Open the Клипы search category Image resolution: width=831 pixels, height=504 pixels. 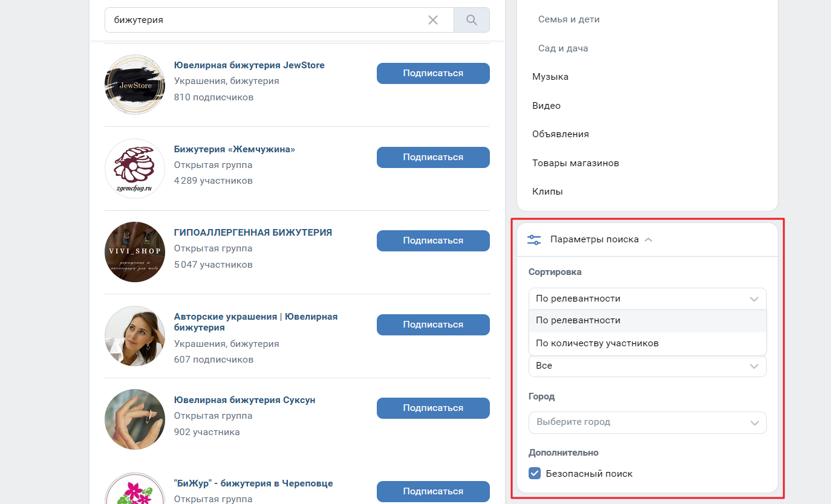click(x=547, y=191)
